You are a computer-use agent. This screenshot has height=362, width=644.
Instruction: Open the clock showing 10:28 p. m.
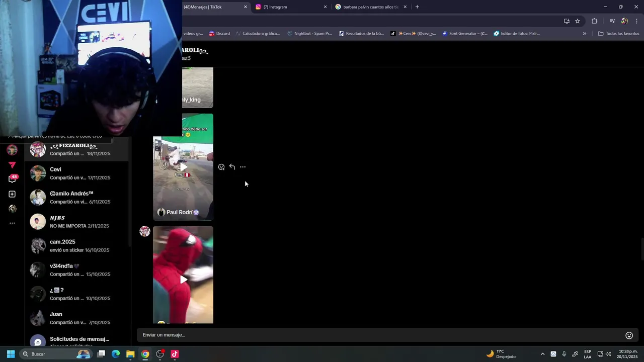tap(628, 354)
